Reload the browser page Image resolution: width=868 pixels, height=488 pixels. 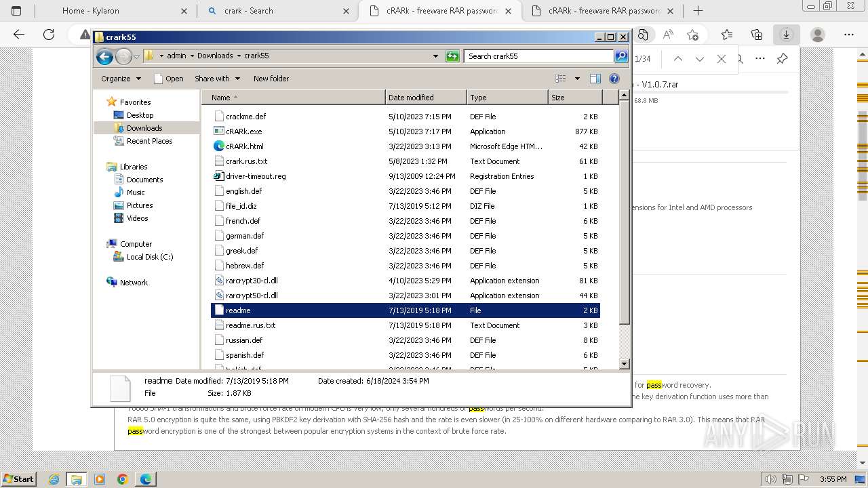click(49, 35)
